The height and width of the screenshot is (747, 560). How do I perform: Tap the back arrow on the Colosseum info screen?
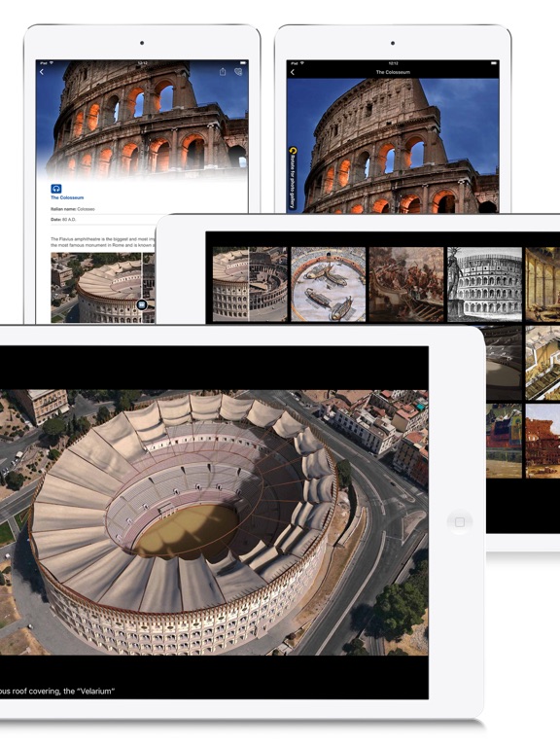click(x=42, y=72)
